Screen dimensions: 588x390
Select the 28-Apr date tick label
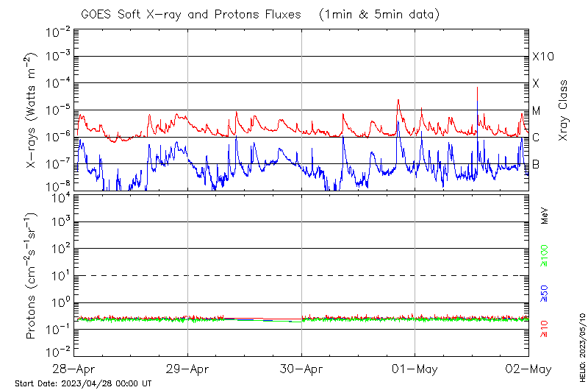74,368
